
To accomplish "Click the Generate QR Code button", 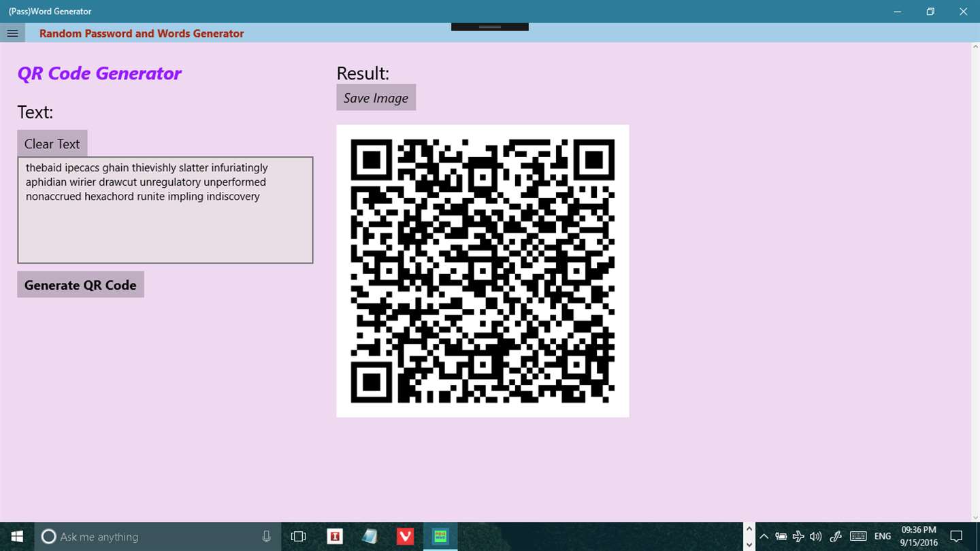I will pyautogui.click(x=80, y=285).
